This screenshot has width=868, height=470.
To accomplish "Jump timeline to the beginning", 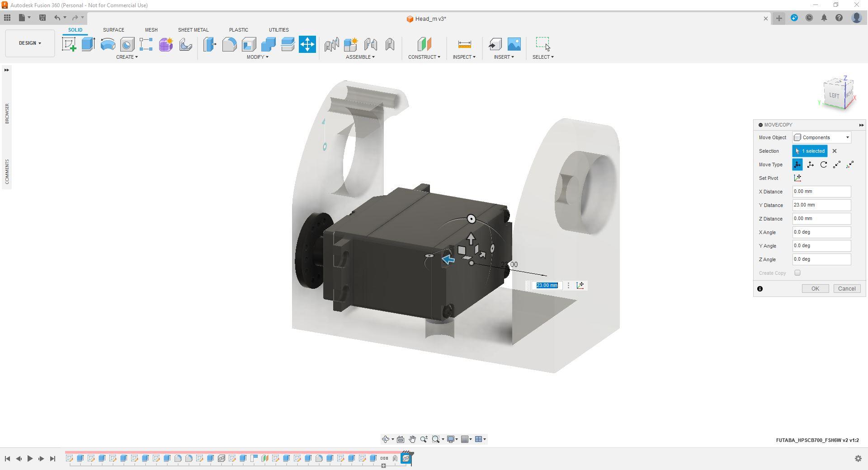I will [x=7, y=459].
